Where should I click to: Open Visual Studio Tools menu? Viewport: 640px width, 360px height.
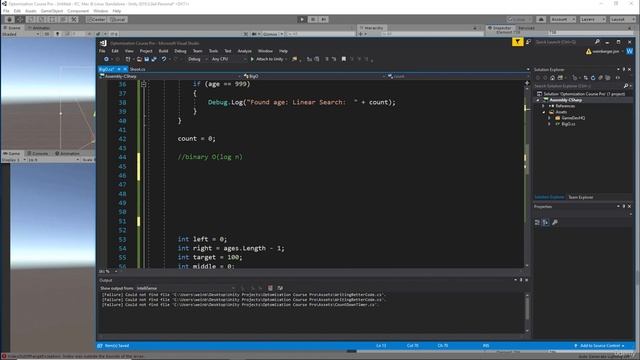213,51
